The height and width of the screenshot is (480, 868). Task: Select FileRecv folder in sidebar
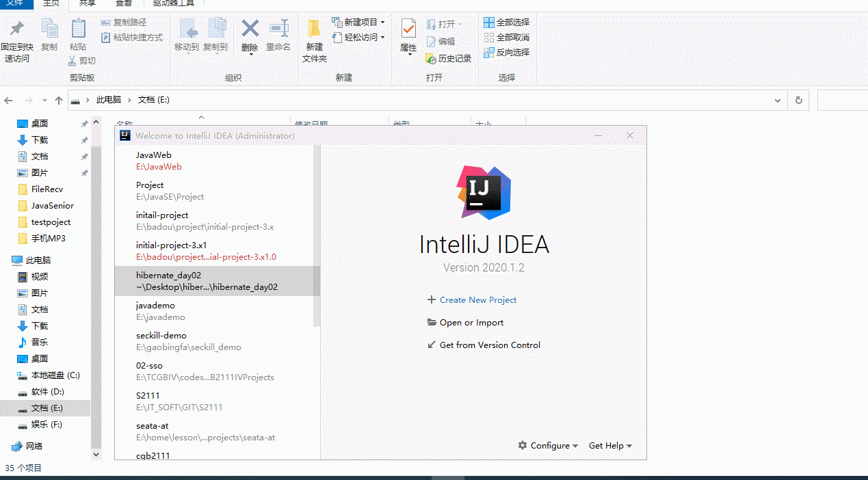(x=47, y=189)
